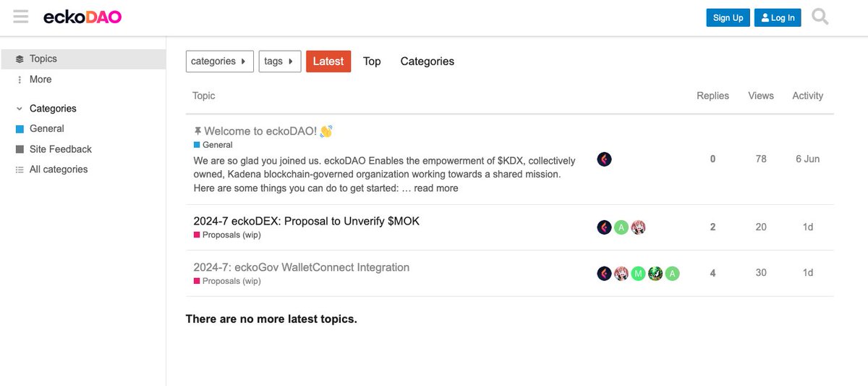Click the views count 78
Viewport: 868px width, 386px height.
761,159
